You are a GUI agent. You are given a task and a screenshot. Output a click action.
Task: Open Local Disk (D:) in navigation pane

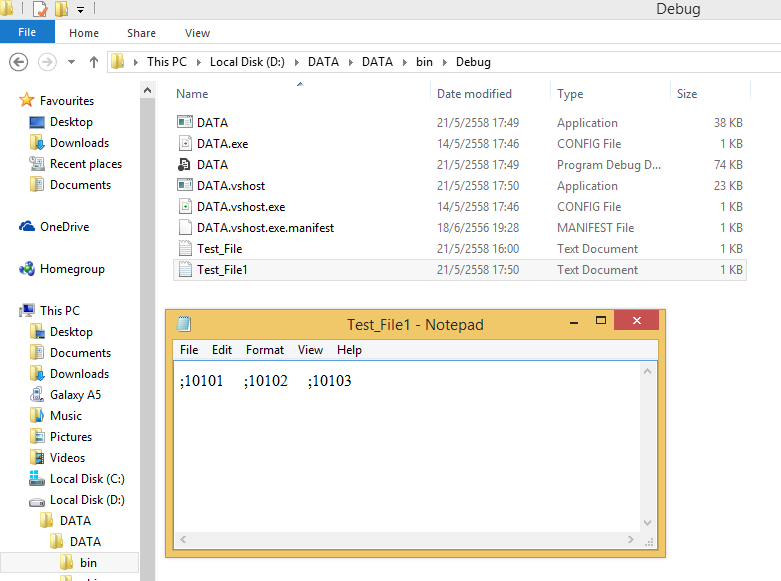click(x=87, y=500)
